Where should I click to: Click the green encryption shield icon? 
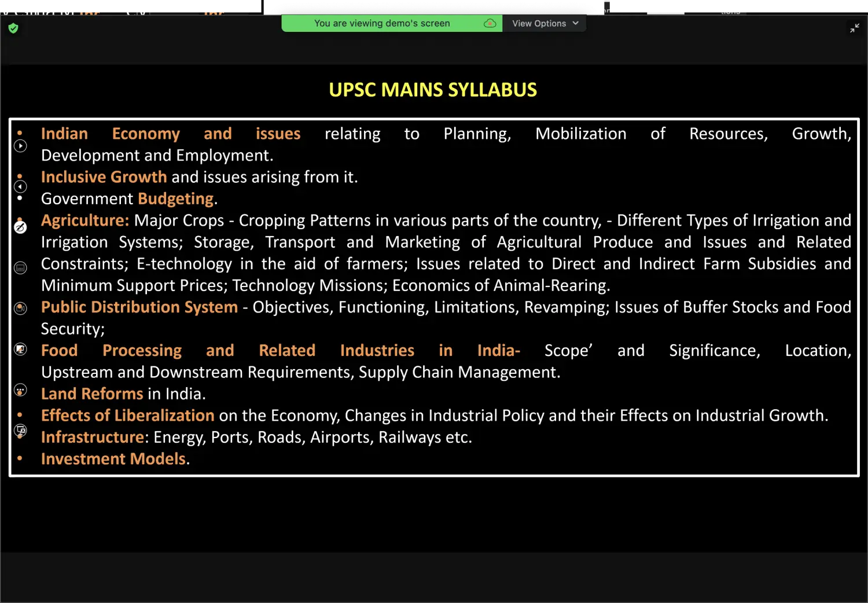(13, 28)
